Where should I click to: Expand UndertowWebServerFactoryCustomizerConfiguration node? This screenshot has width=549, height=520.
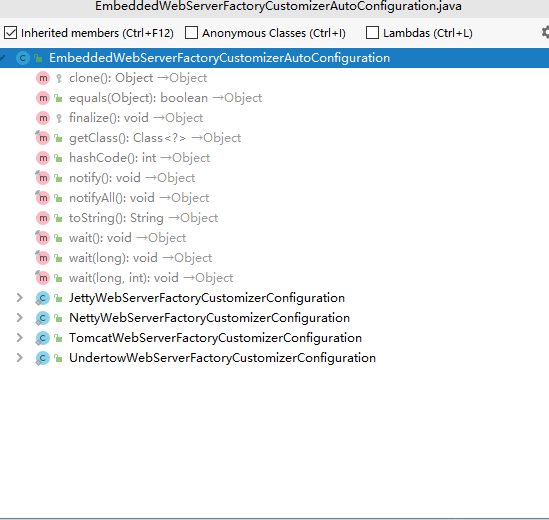click(20, 358)
